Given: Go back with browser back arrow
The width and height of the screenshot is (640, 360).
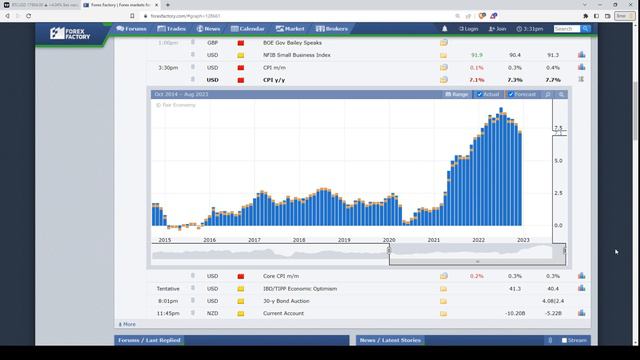Looking at the screenshot, I should point(7,16).
